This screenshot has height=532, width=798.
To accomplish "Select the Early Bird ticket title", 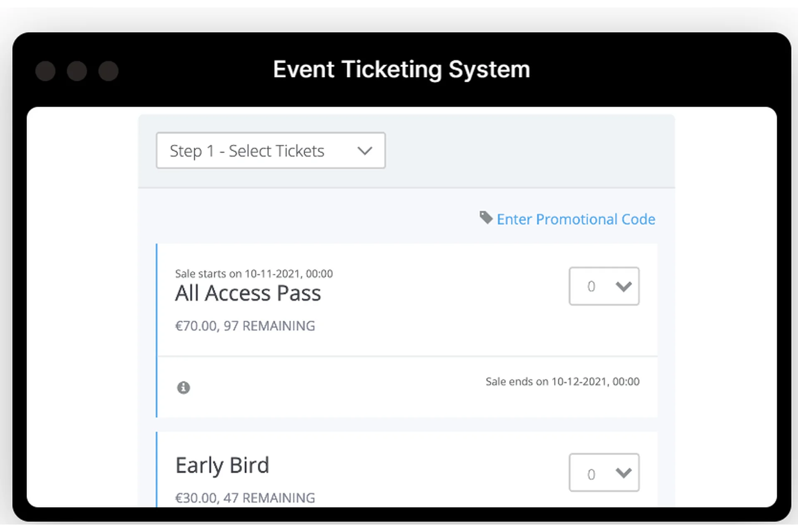I will (222, 465).
